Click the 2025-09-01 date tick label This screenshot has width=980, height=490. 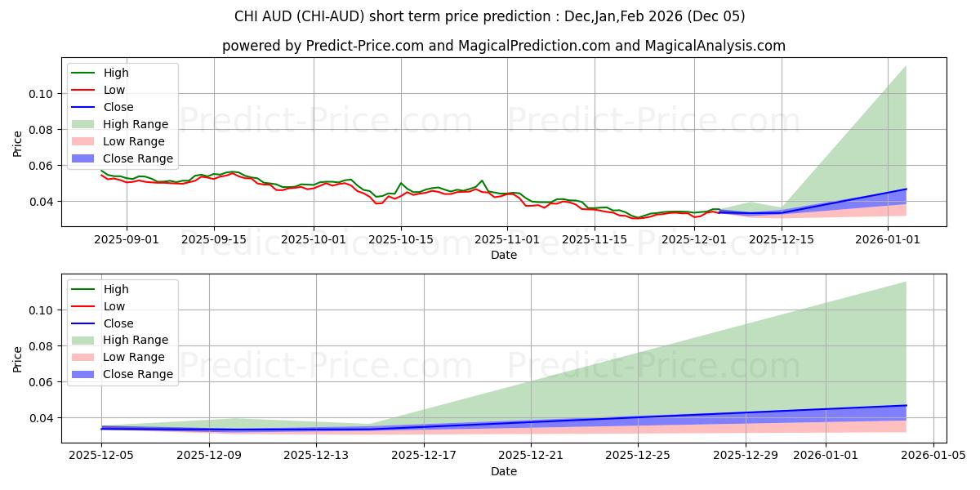pyautogui.click(x=127, y=238)
